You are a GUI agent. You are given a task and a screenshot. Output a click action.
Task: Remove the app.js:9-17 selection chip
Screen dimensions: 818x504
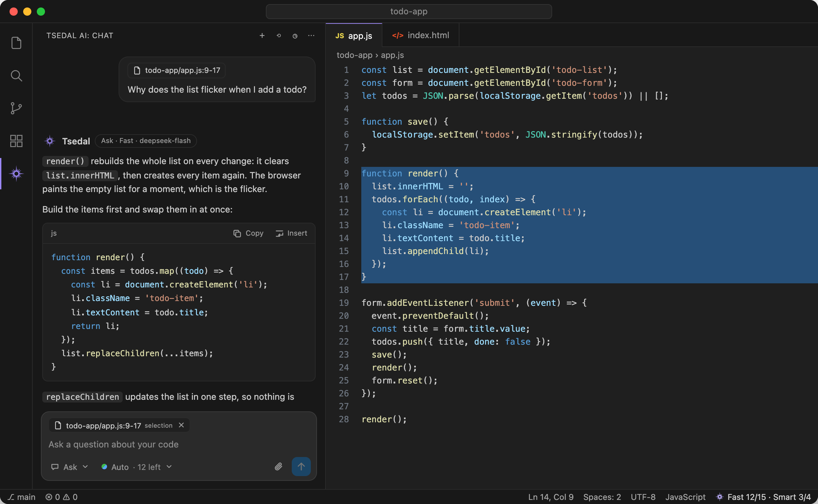pyautogui.click(x=181, y=425)
